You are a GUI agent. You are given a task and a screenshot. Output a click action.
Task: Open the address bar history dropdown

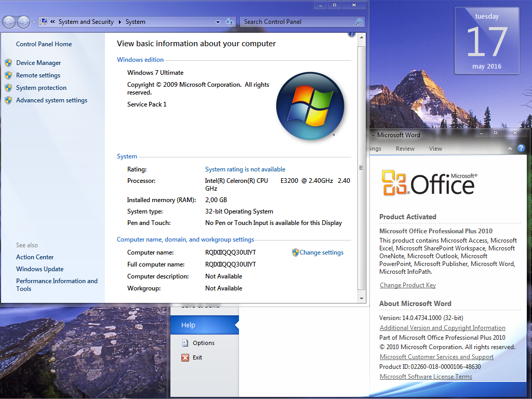(x=218, y=22)
